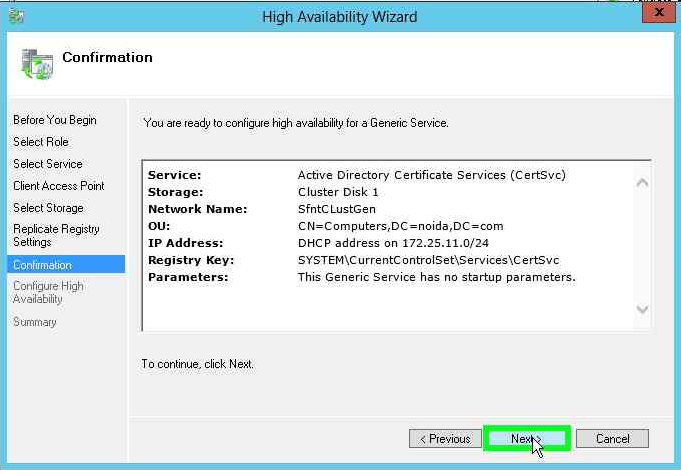Click the 'Cluster Disk 1' storage value

pyautogui.click(x=338, y=192)
